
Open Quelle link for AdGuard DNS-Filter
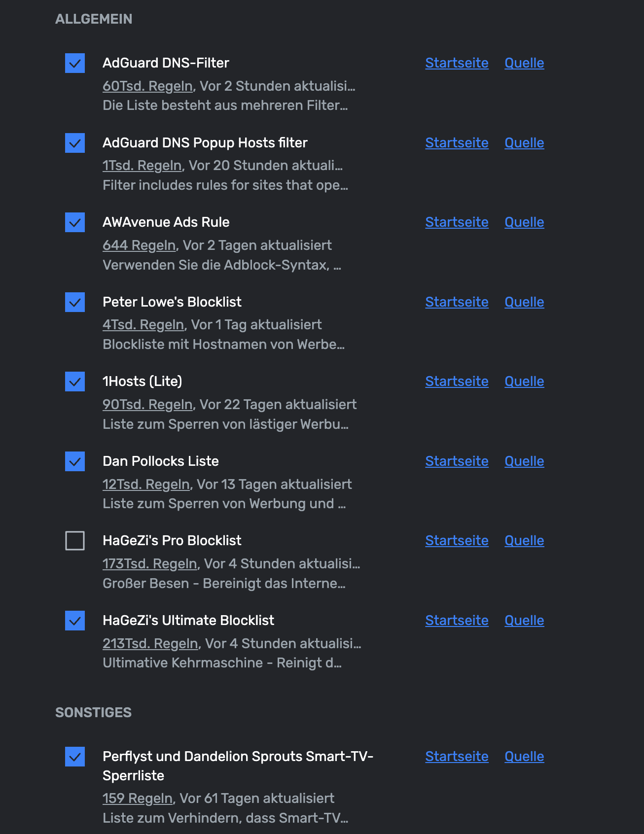click(524, 63)
